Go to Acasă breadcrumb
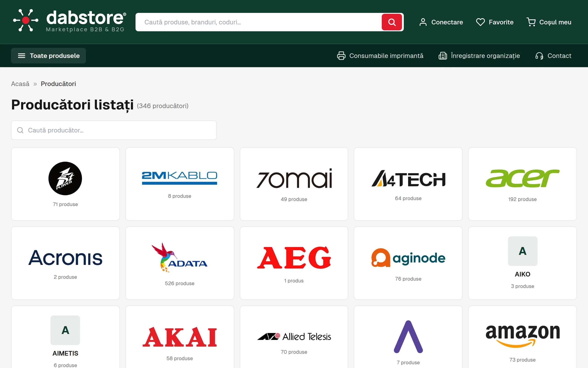588x368 pixels. (20, 84)
